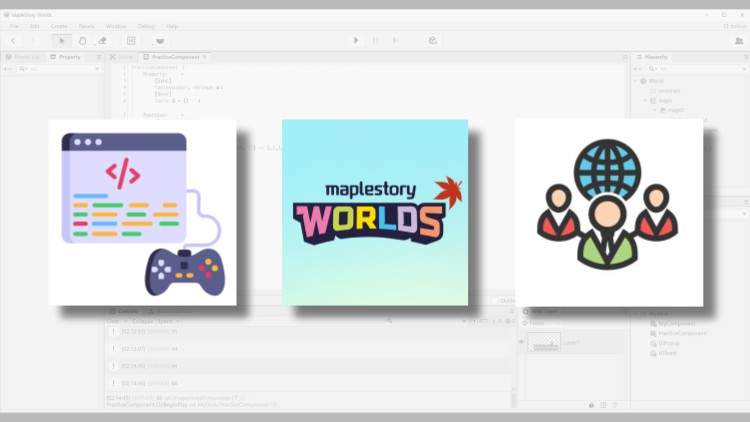
Task: Click the console search icon
Action: pyautogui.click(x=389, y=322)
